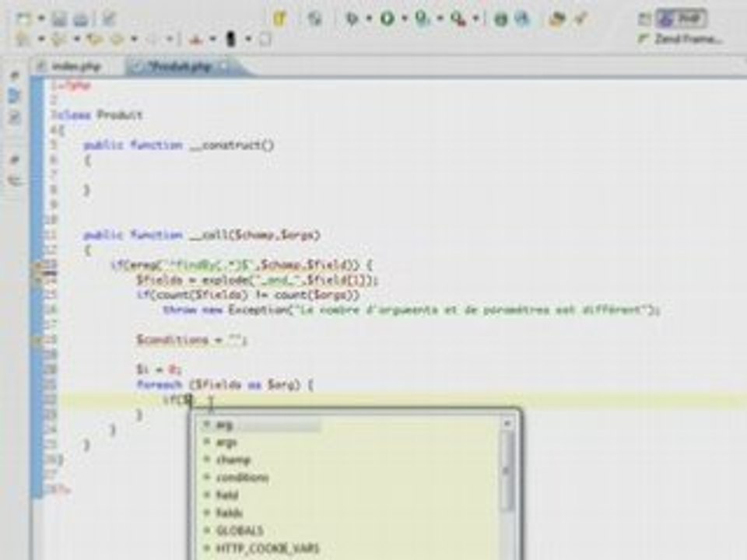Click the '$conditions = "";' code line
Viewport: 747px width, 560px height.
(191, 340)
